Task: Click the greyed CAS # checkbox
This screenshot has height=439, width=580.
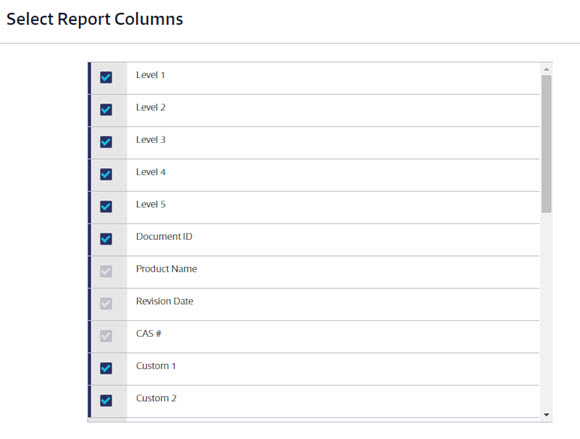Action: (106, 336)
